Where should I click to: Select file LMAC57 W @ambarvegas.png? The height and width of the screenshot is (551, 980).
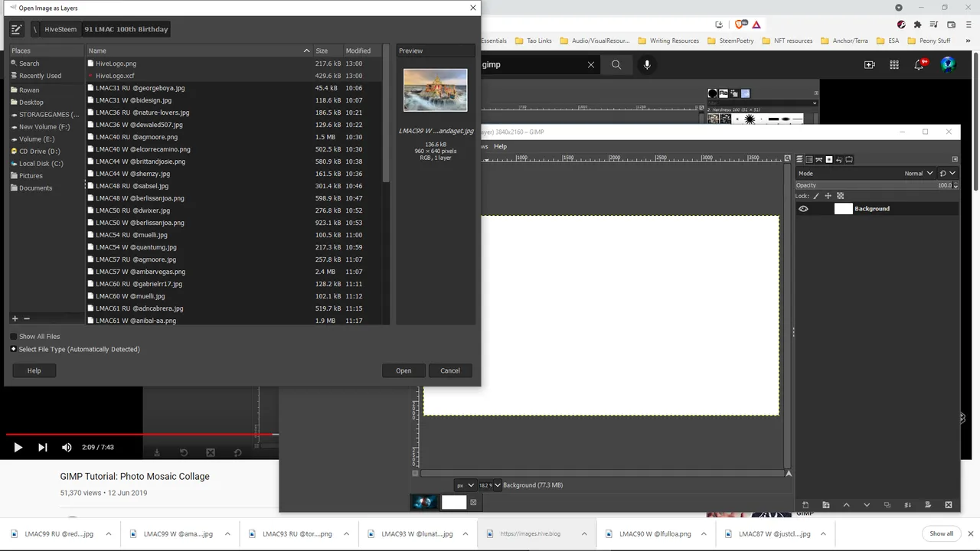(x=233, y=272)
